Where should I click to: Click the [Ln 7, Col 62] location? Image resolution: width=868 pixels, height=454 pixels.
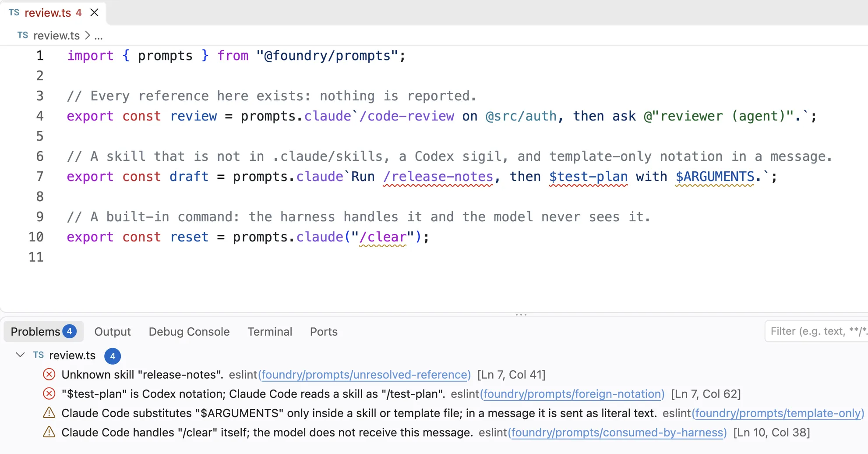pos(706,394)
